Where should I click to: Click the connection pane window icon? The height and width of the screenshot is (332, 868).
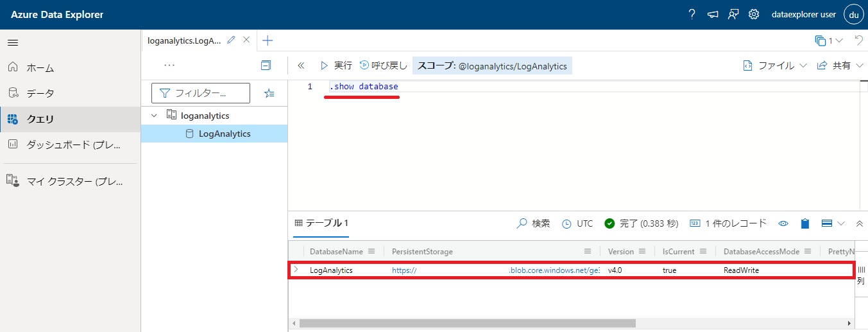(266, 66)
